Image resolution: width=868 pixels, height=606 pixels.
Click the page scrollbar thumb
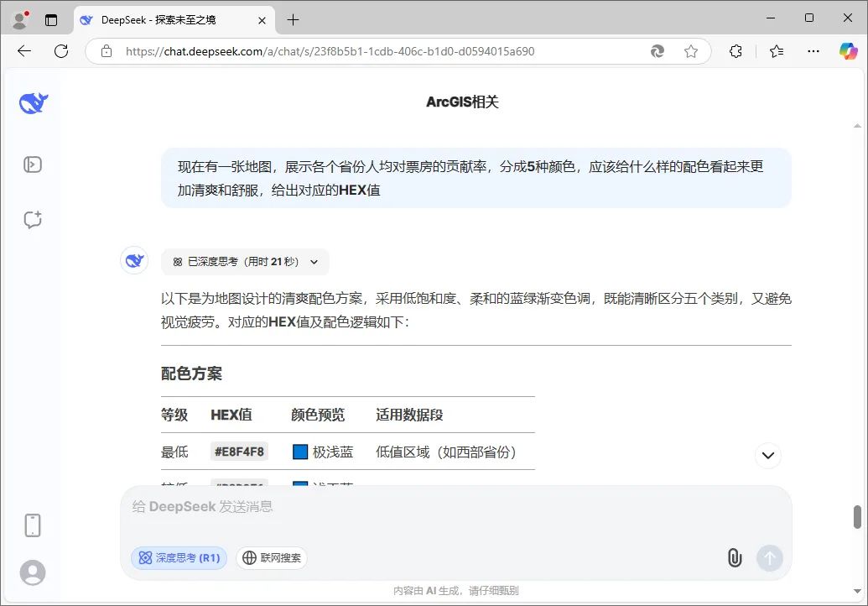[857, 517]
